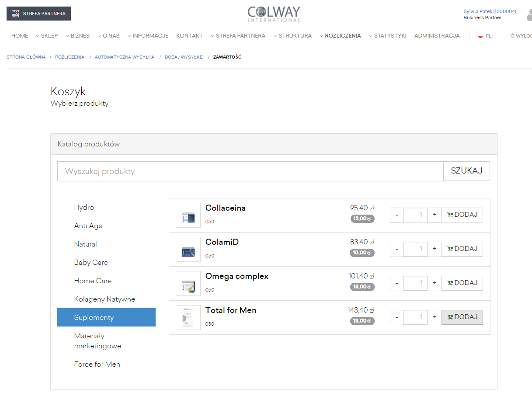Expand the STATYSTYKI dropdown menu
The height and width of the screenshot is (396, 532).
point(387,36)
